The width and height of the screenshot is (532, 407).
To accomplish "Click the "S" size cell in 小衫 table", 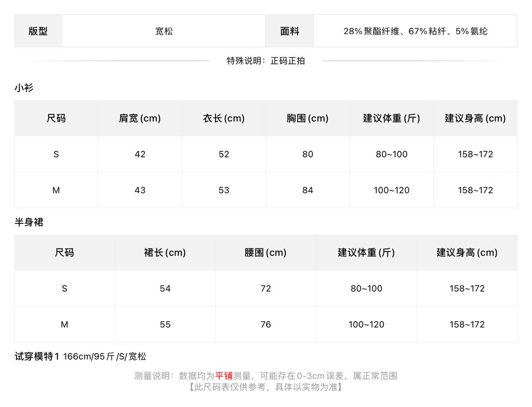I will [56, 154].
